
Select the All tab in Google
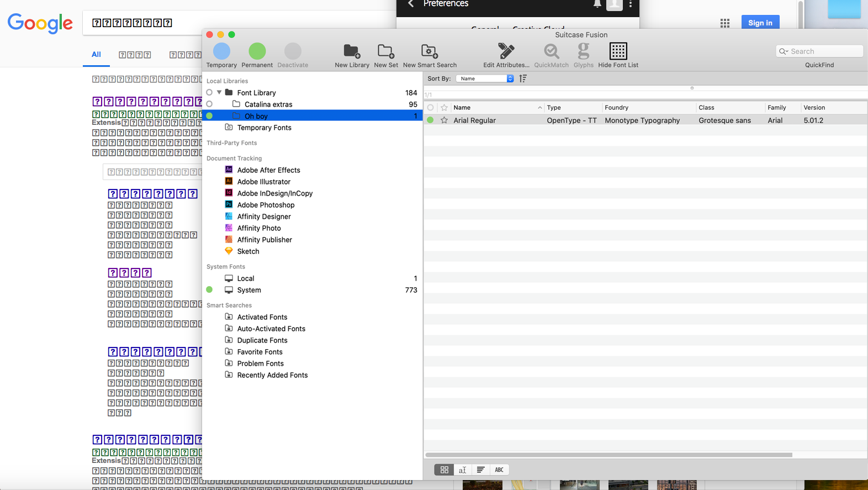pos(96,55)
